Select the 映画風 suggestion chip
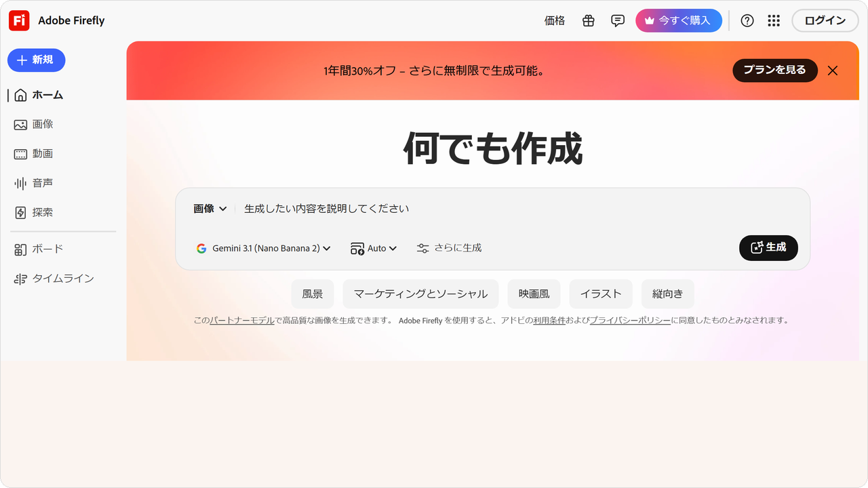Image resolution: width=868 pixels, height=488 pixels. coord(534,294)
